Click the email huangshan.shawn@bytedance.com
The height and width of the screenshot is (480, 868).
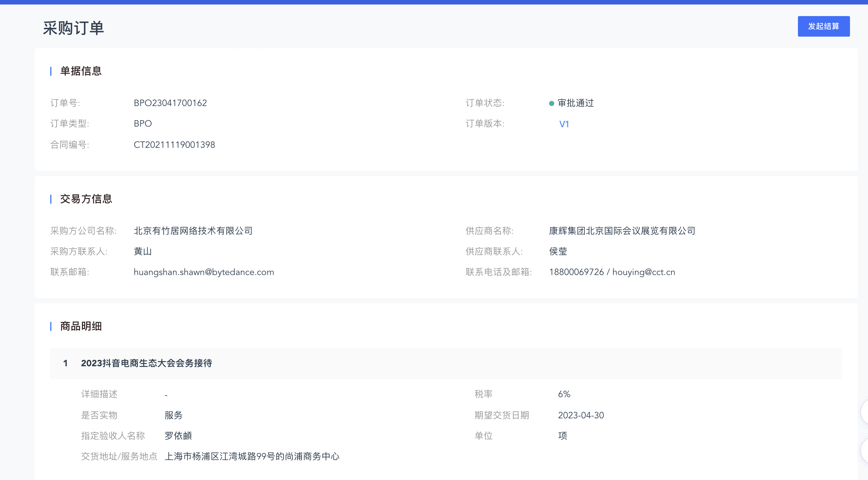pyautogui.click(x=203, y=272)
